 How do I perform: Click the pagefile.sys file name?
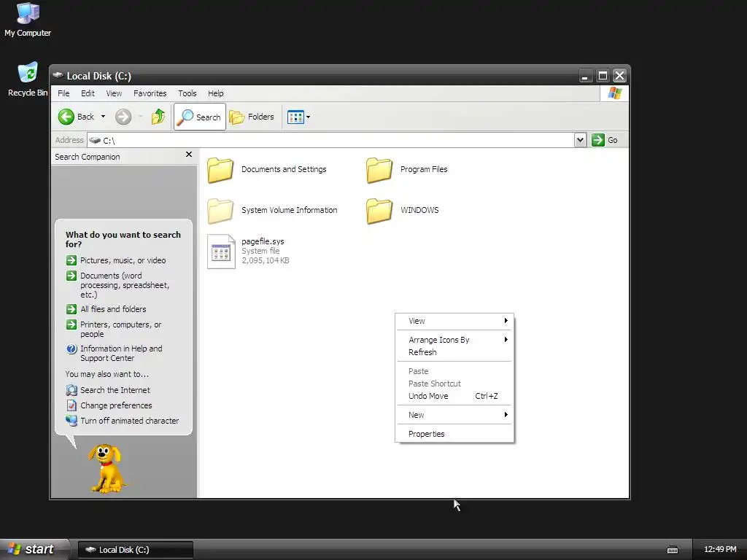263,241
